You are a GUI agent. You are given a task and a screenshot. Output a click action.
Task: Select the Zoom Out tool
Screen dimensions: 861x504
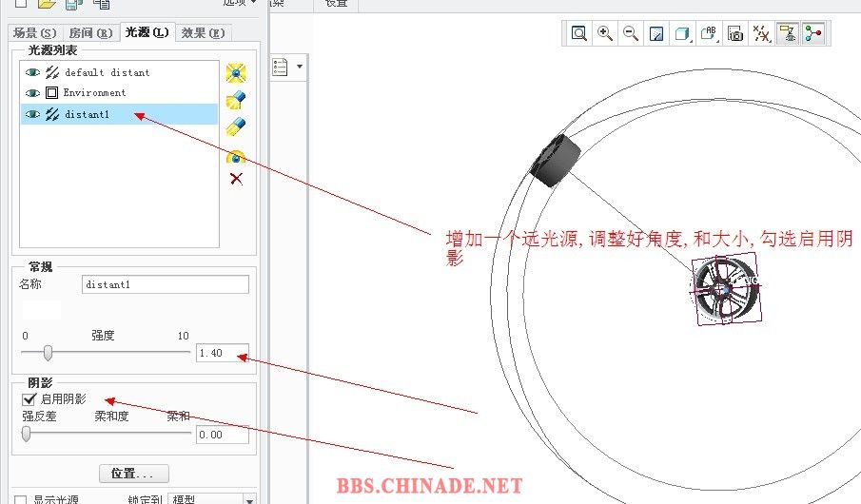(x=631, y=33)
